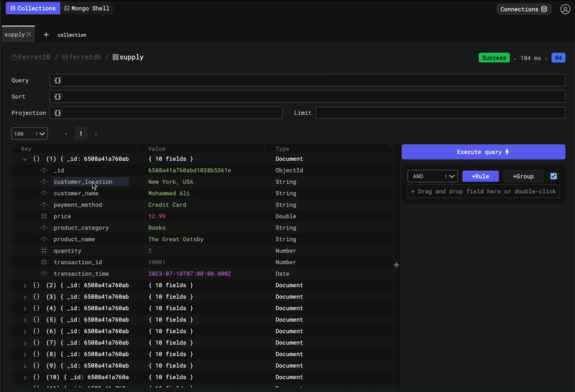Focus the Query input field
575x392 pixels.
(x=308, y=80)
